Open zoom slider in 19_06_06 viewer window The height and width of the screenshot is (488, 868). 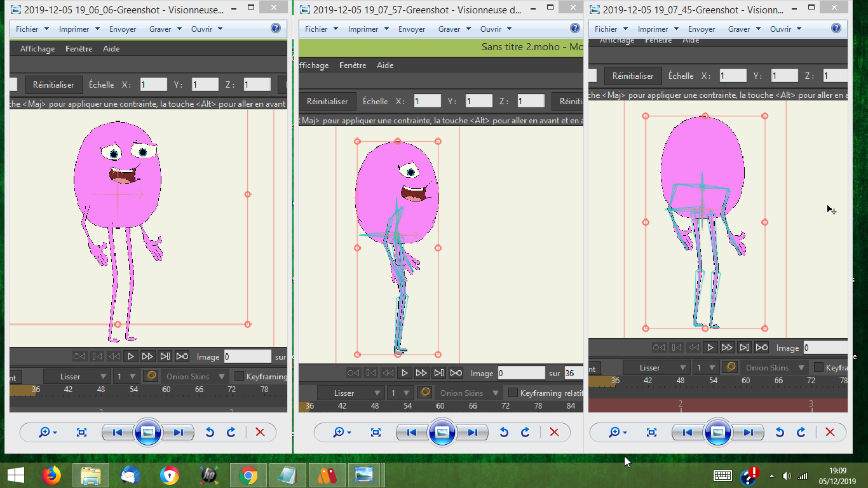coord(48,433)
